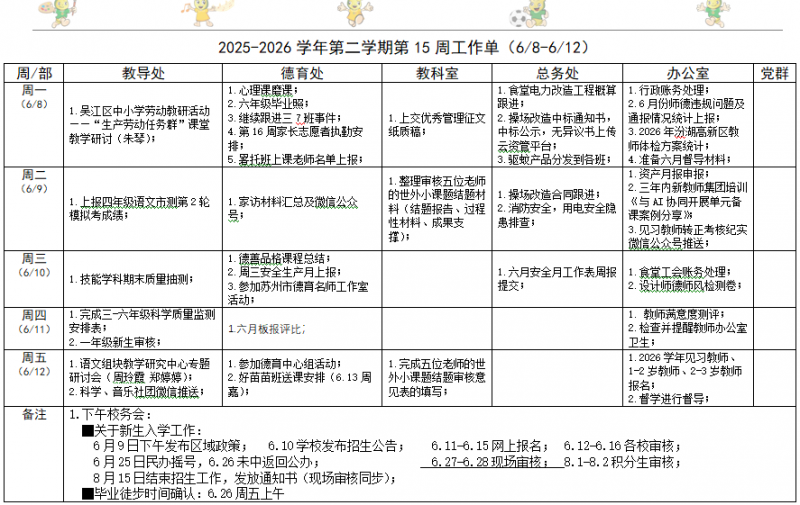The image size is (800, 505).
Task: Click the singing mascot with music notes
Action: (205, 12)
